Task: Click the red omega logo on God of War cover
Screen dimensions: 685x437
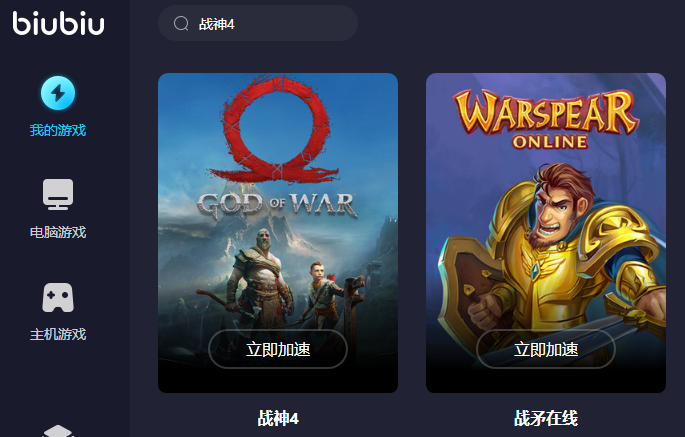Action: coord(275,129)
